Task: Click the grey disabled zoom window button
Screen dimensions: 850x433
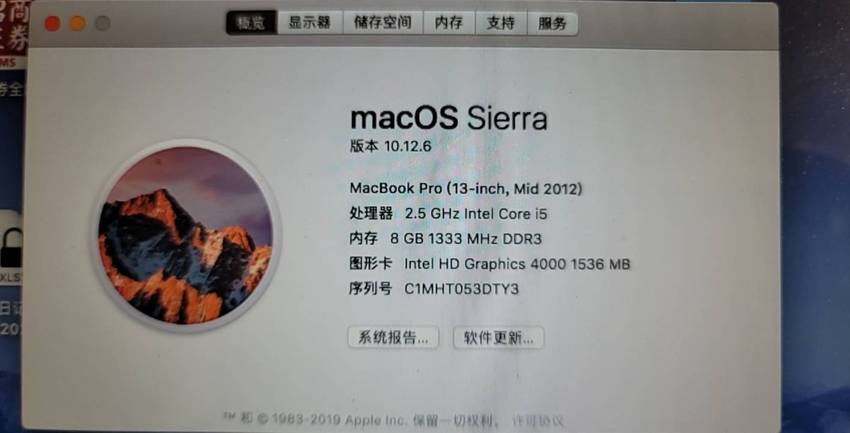Action: 102,23
